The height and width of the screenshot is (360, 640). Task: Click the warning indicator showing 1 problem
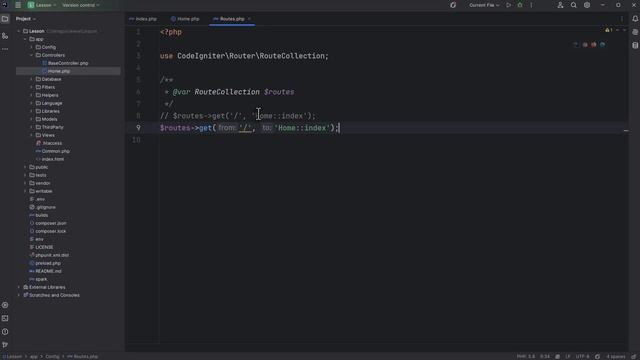coord(609,30)
